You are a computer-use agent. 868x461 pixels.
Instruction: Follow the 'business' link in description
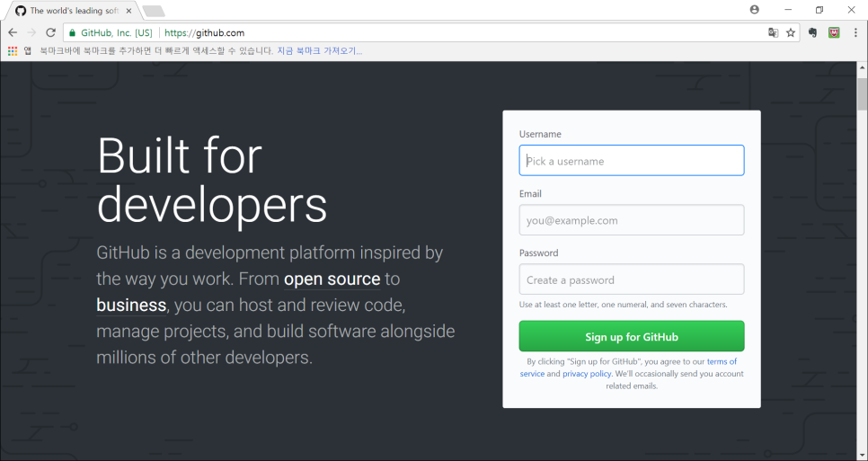pyautogui.click(x=131, y=305)
